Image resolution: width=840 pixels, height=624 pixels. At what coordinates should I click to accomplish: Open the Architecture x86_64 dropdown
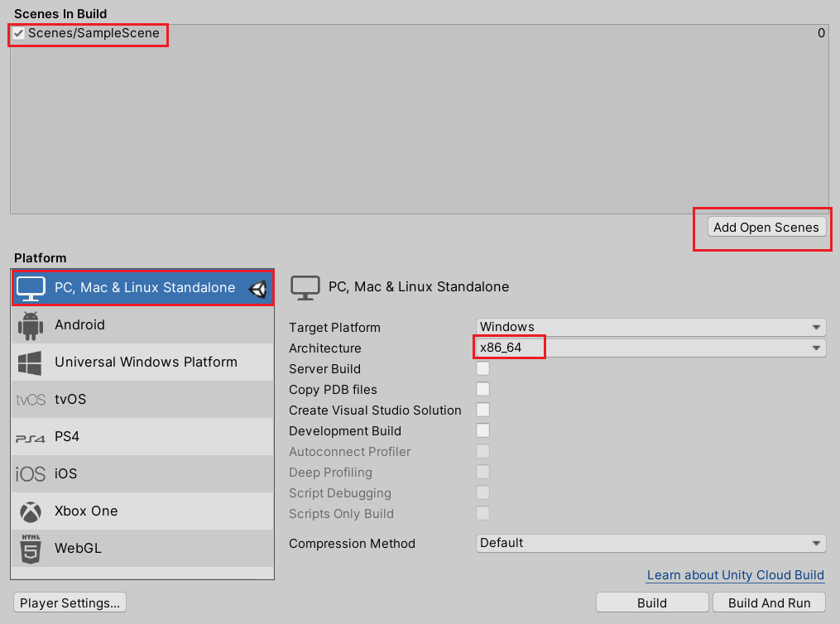650,348
